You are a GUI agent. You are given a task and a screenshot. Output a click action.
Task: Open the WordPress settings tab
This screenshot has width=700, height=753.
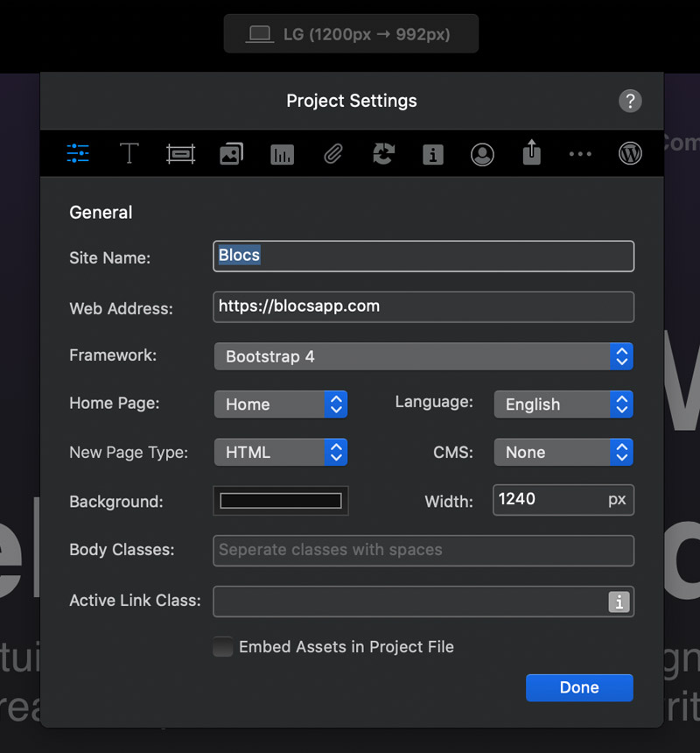pyautogui.click(x=630, y=154)
